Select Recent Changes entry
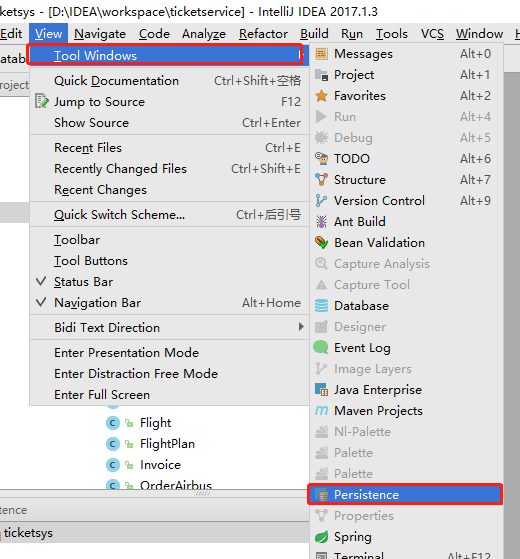The image size is (520, 559). click(169, 190)
